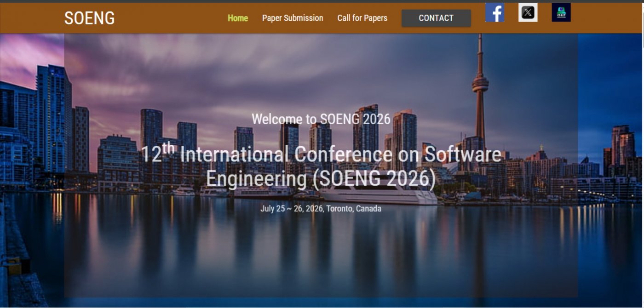Open the X (Twitter) social icon
The image size is (644, 308).
point(528,13)
